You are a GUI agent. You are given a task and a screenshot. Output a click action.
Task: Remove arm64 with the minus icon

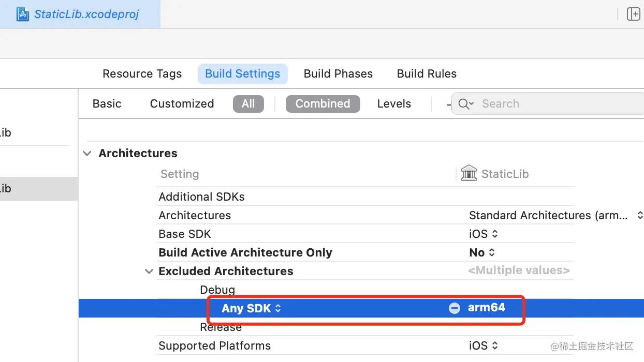(x=454, y=308)
